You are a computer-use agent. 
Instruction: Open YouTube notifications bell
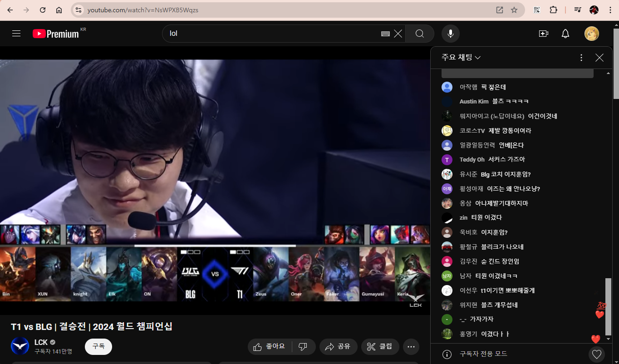(565, 34)
